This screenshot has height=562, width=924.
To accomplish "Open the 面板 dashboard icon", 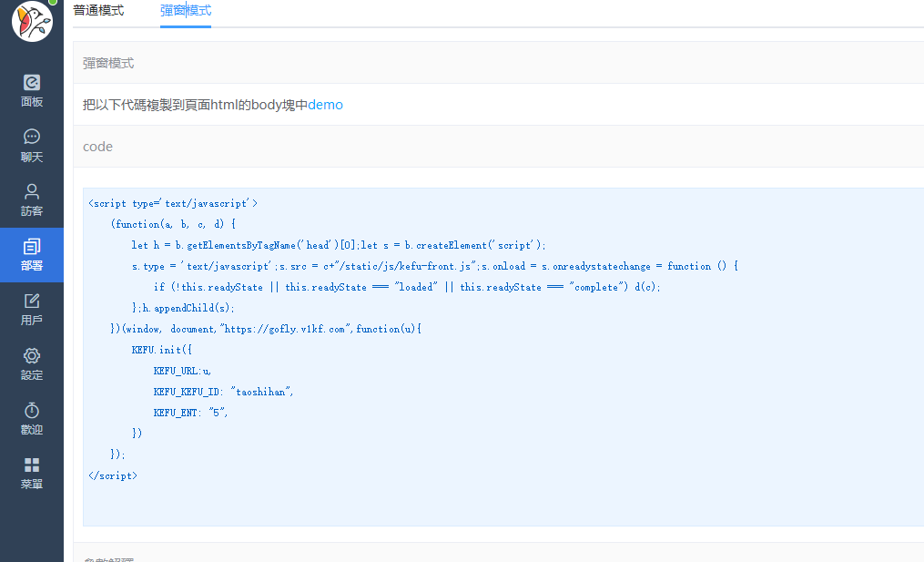I will coord(32,83).
